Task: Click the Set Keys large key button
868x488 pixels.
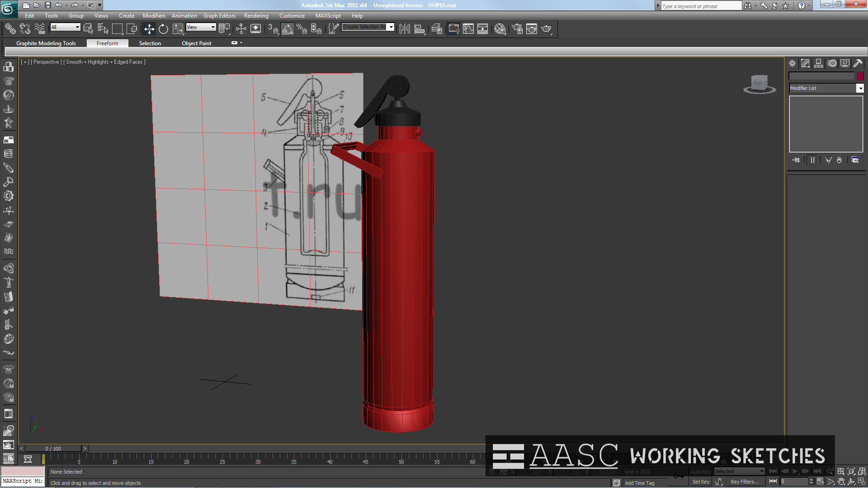Action: (679, 476)
